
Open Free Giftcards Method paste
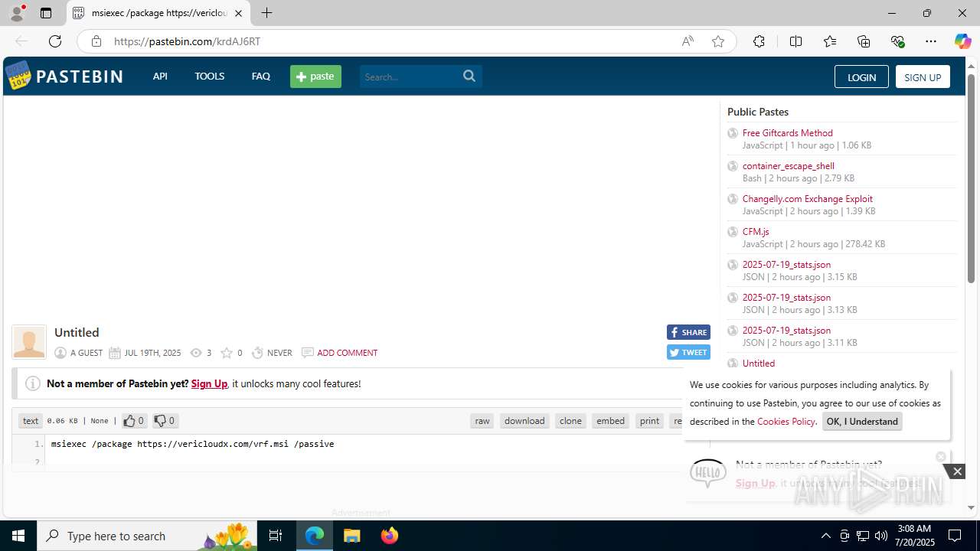tap(787, 132)
